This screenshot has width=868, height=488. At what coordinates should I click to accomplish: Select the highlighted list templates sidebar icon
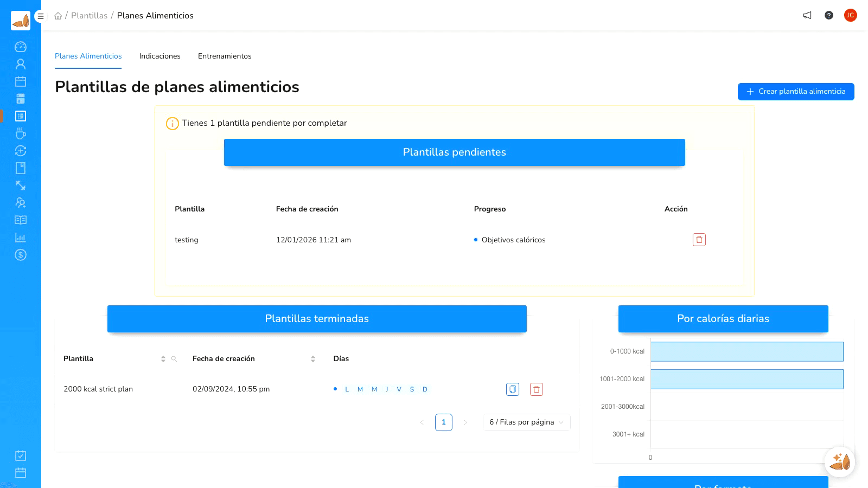click(21, 116)
